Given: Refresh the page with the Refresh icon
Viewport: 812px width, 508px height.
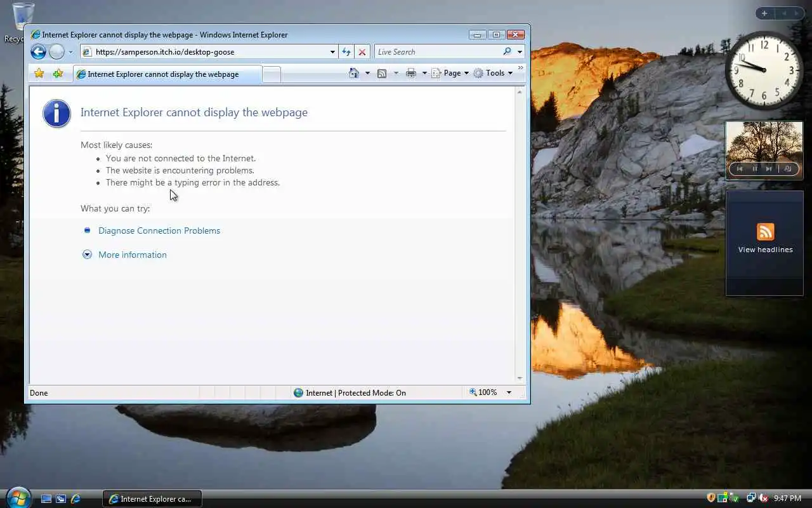Looking at the screenshot, I should coord(346,52).
